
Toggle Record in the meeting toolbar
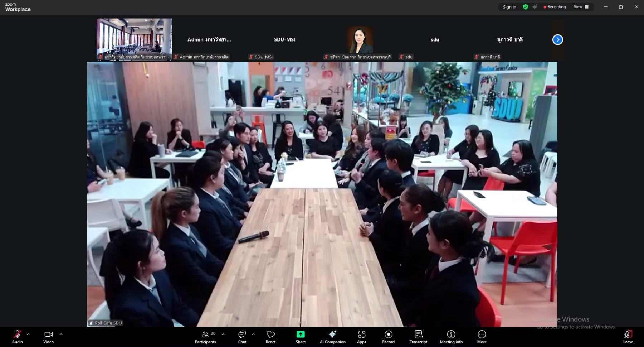click(x=388, y=337)
